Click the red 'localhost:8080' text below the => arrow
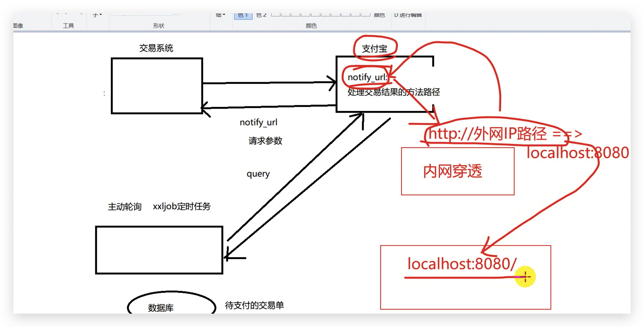This screenshot has width=644, height=327. [578, 152]
